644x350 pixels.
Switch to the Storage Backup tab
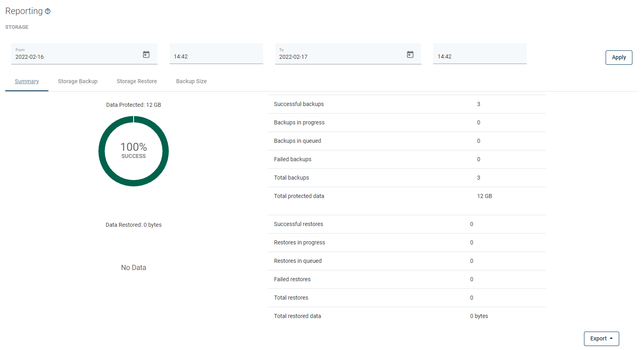[x=78, y=81]
